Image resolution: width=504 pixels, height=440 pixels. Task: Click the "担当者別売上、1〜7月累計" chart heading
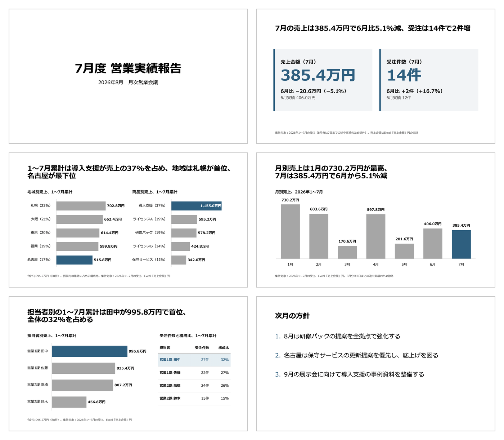52,335
